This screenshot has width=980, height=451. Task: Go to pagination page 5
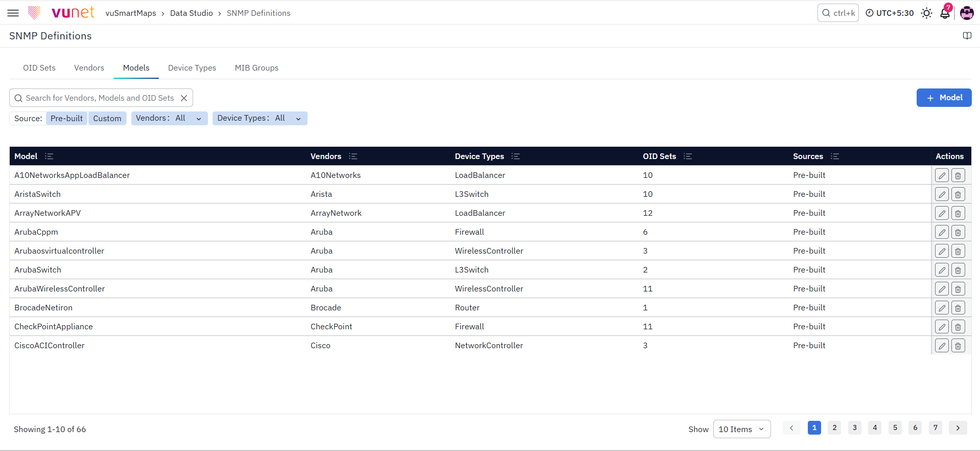coord(895,428)
